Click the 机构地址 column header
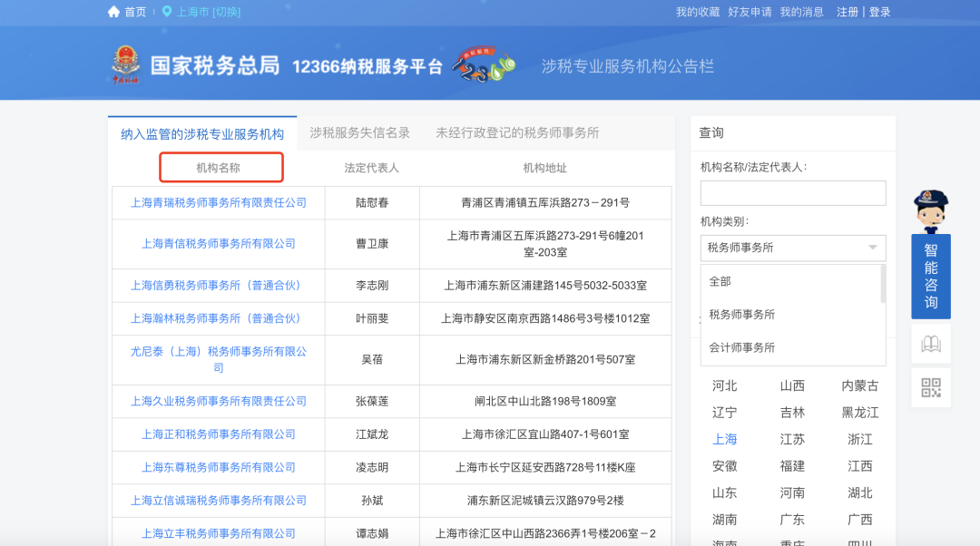 [545, 168]
